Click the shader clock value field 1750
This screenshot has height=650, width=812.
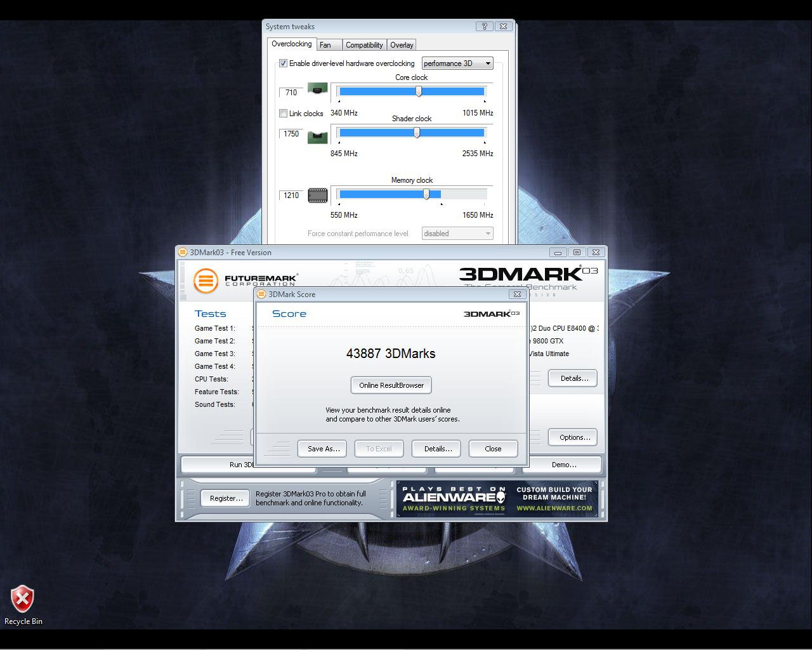291,134
